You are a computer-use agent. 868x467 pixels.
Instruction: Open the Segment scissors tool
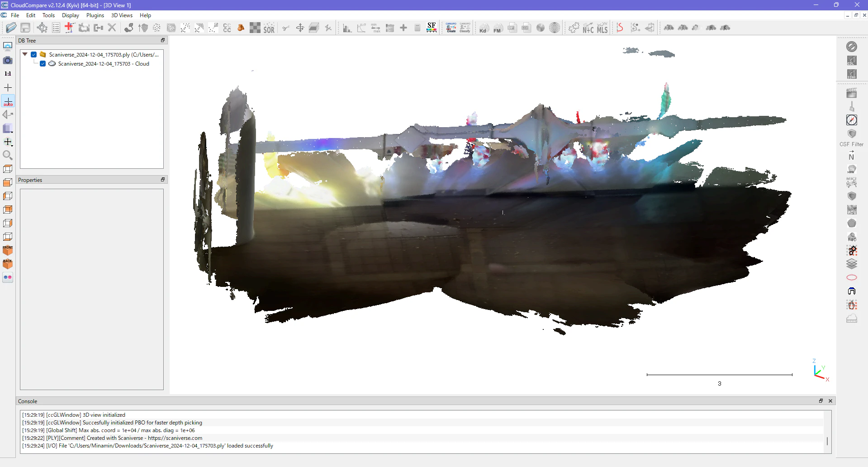pyautogui.click(x=286, y=28)
